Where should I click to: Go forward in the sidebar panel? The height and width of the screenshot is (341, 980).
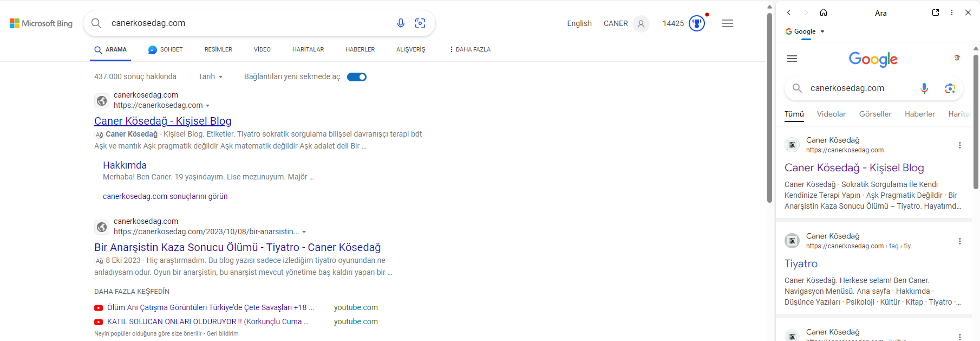[806, 12]
